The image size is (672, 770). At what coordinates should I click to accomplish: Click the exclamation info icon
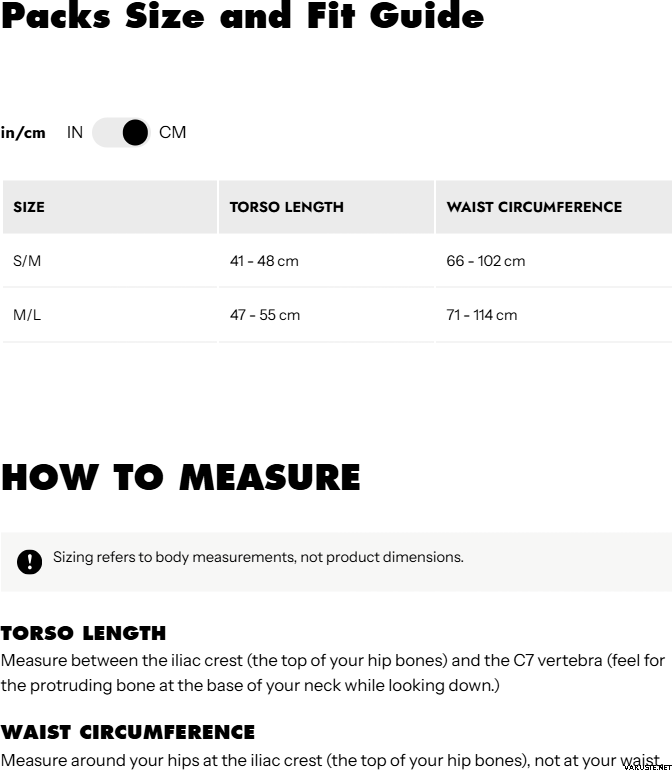(x=30, y=561)
